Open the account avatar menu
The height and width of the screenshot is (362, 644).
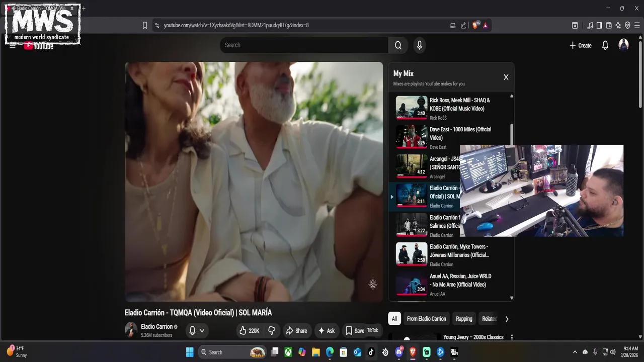pyautogui.click(x=623, y=45)
